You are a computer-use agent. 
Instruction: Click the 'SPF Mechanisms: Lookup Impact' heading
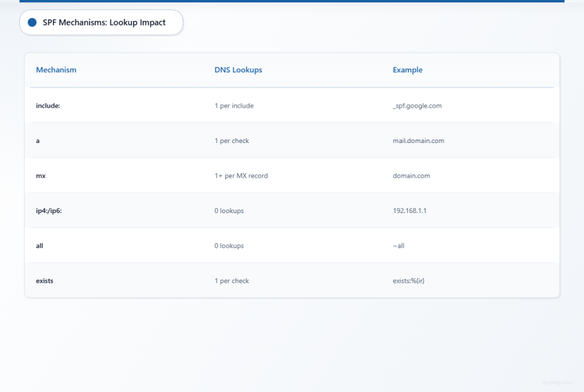[104, 22]
